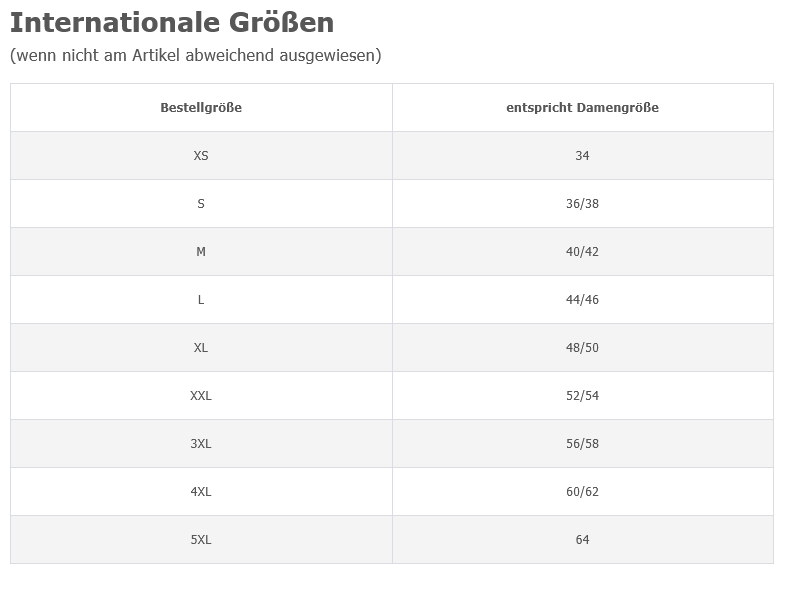The height and width of the screenshot is (598, 796).
Task: Select the 48/50 size value
Action: 582,348
